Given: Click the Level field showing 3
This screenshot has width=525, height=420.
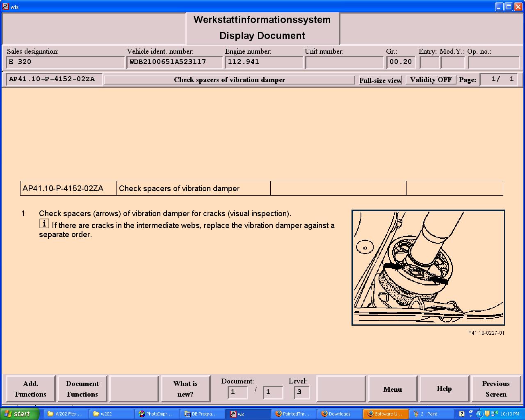Looking at the screenshot, I should tap(301, 392).
